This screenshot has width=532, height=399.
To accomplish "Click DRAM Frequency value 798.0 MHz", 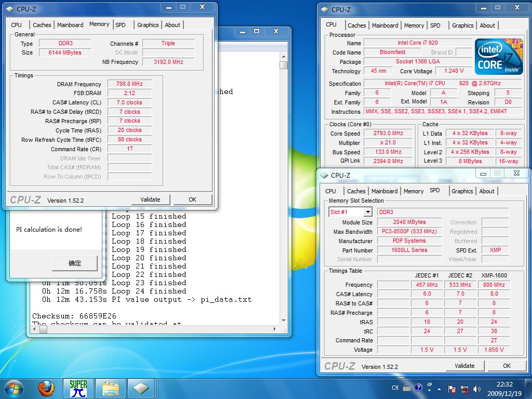I will tap(129, 84).
